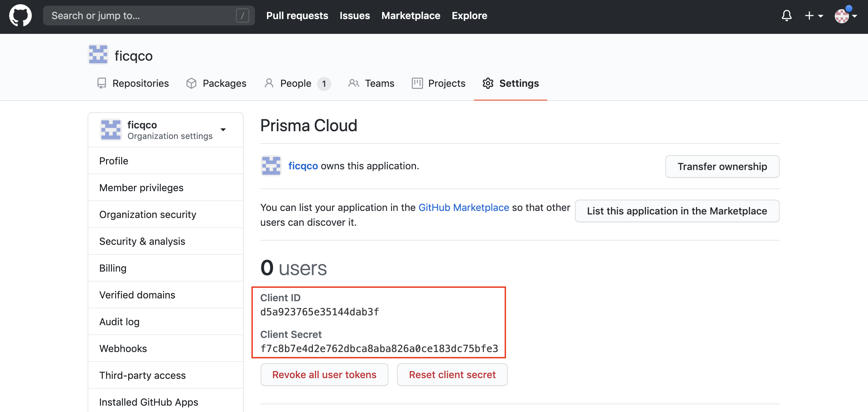The image size is (868, 412).
Task: Open the People tab
Action: [x=297, y=83]
